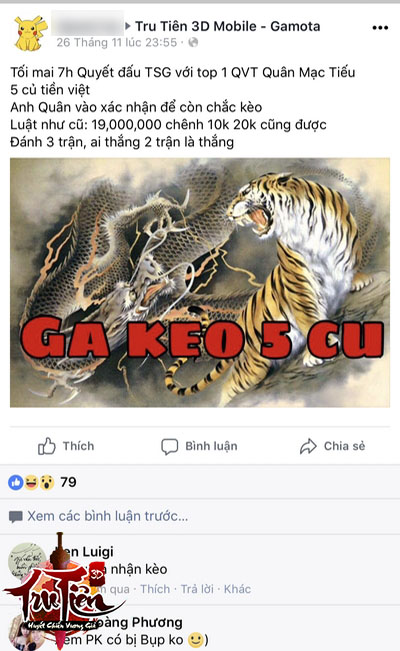Expand Xem các bình luận trước
Viewport: 400px width, 651px height.
coord(108,516)
